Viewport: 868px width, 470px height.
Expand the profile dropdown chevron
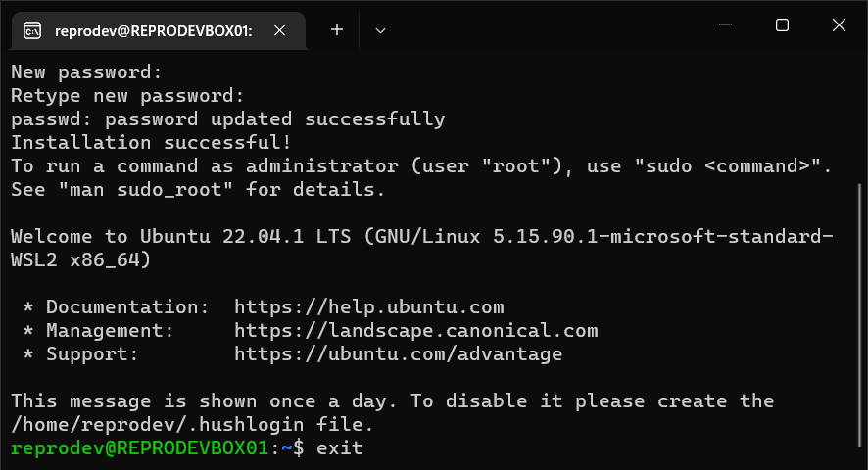click(380, 30)
